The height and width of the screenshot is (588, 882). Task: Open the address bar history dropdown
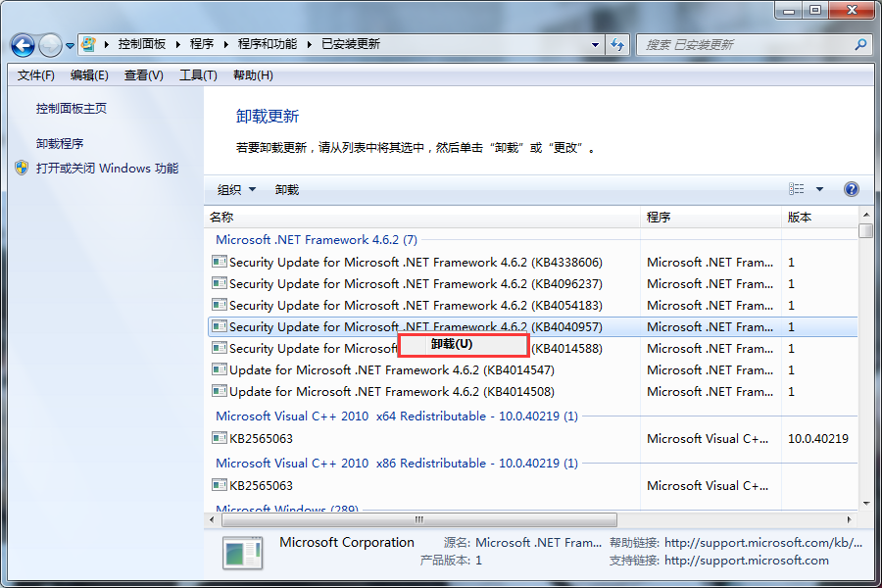(595, 44)
